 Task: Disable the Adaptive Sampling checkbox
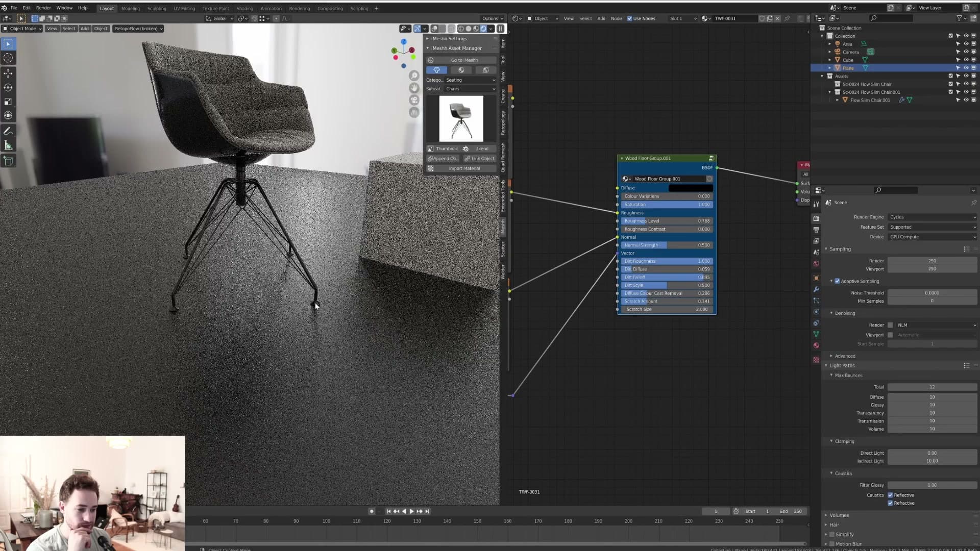point(837,281)
